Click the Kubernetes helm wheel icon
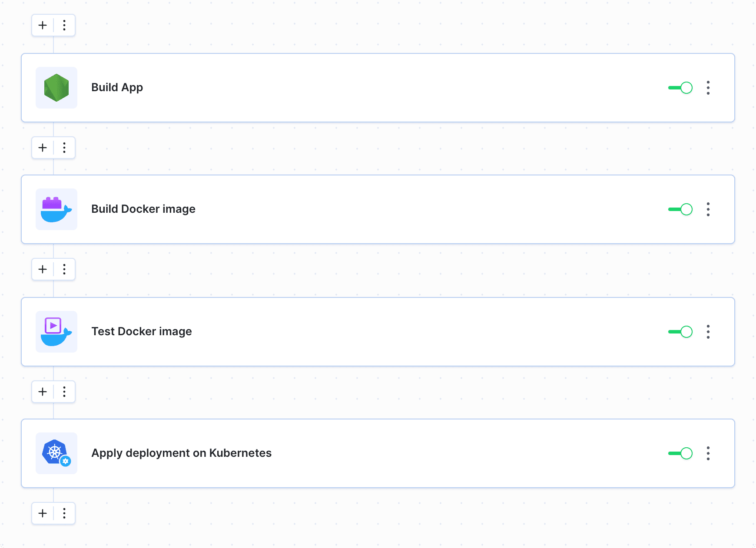The image size is (756, 548). [56, 453]
